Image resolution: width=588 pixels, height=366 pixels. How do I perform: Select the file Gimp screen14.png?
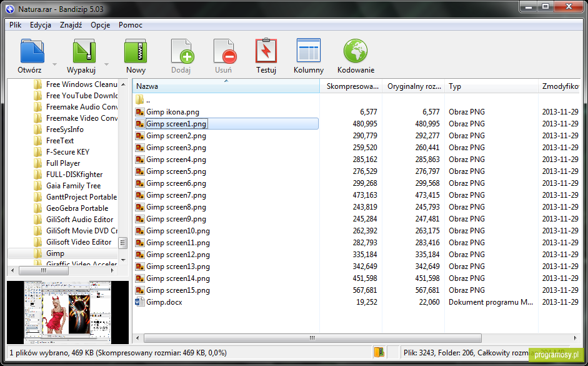tap(178, 278)
